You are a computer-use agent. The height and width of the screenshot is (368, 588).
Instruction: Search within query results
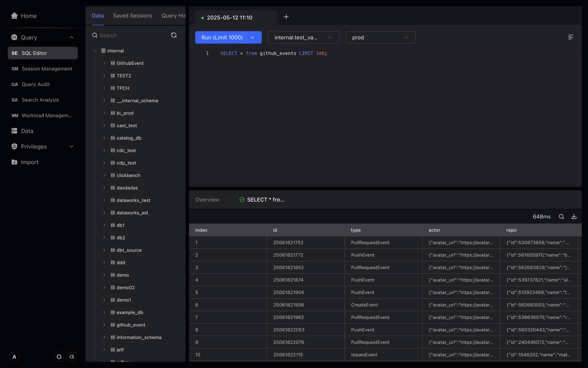click(x=562, y=217)
